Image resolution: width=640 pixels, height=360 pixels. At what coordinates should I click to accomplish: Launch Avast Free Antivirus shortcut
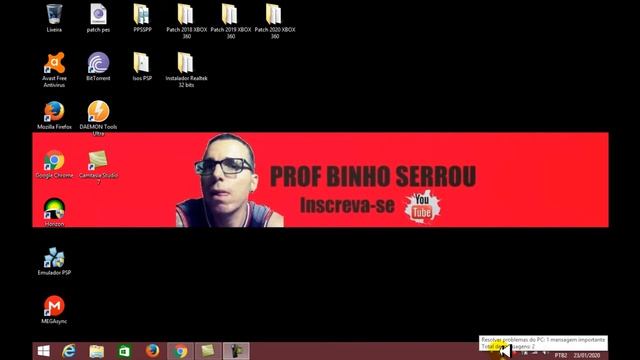click(54, 70)
